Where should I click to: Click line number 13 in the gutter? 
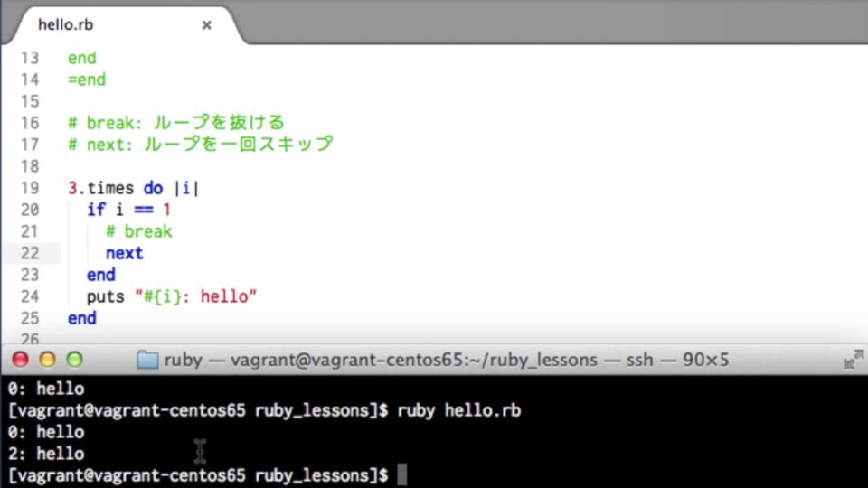(x=30, y=58)
